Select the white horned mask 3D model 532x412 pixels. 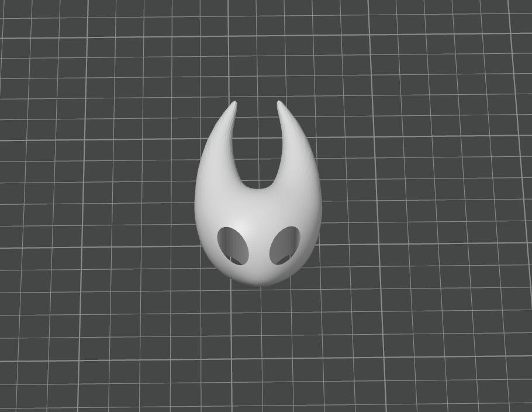258,207
